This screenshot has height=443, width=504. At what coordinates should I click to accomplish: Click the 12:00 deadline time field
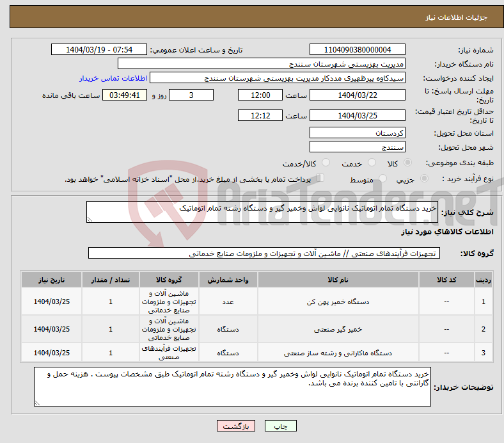coord(260,95)
